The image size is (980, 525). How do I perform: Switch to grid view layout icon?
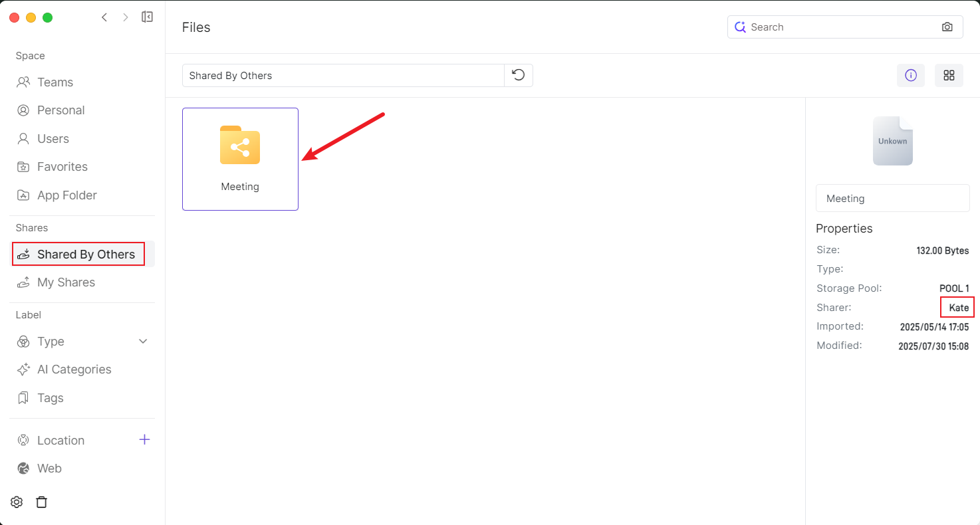click(949, 75)
